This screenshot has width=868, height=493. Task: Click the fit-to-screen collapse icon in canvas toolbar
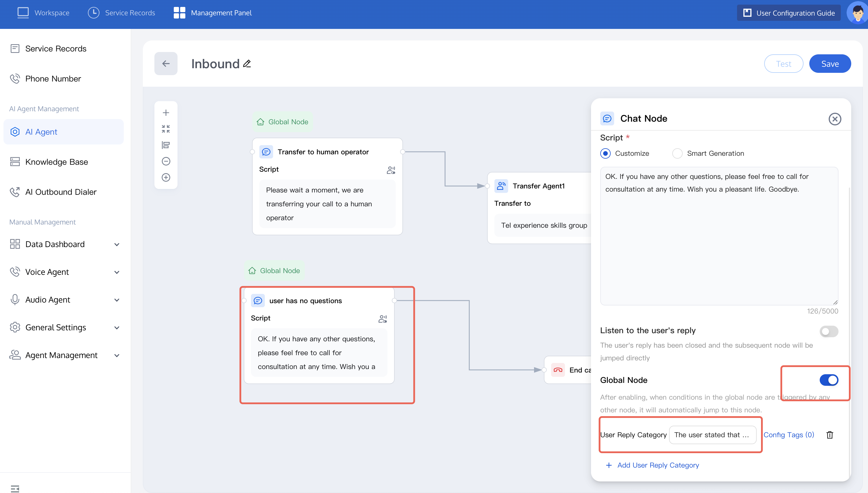166,129
